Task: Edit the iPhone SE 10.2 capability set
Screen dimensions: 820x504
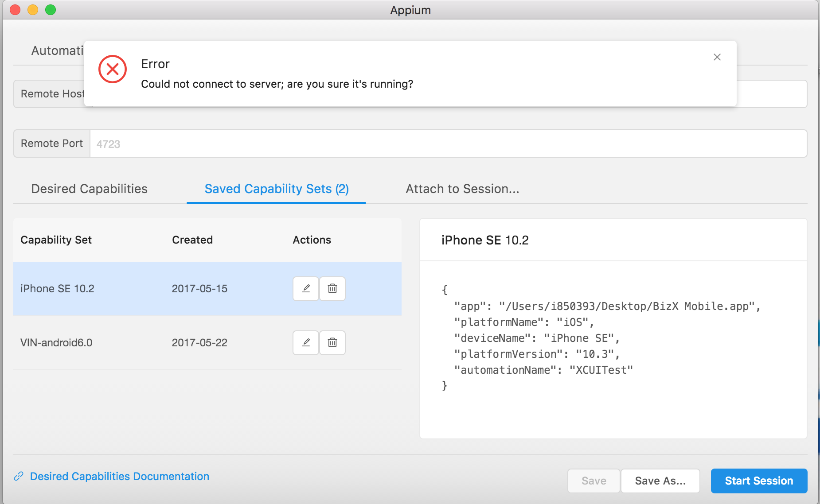Action: click(x=306, y=289)
